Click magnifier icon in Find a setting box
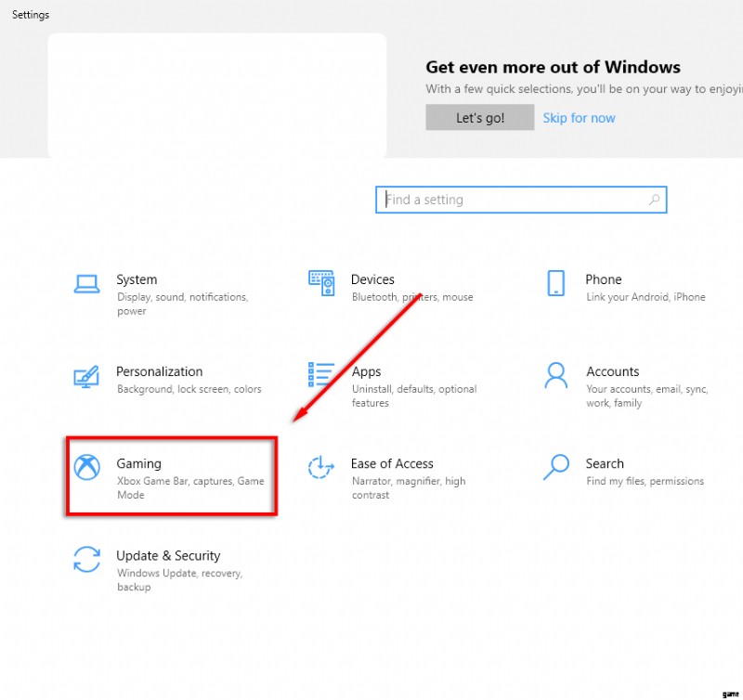Viewport: 743px width, 700px height. [x=655, y=200]
